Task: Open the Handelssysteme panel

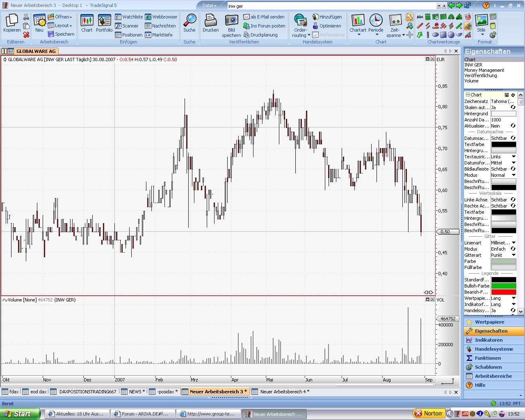Action: (x=494, y=349)
